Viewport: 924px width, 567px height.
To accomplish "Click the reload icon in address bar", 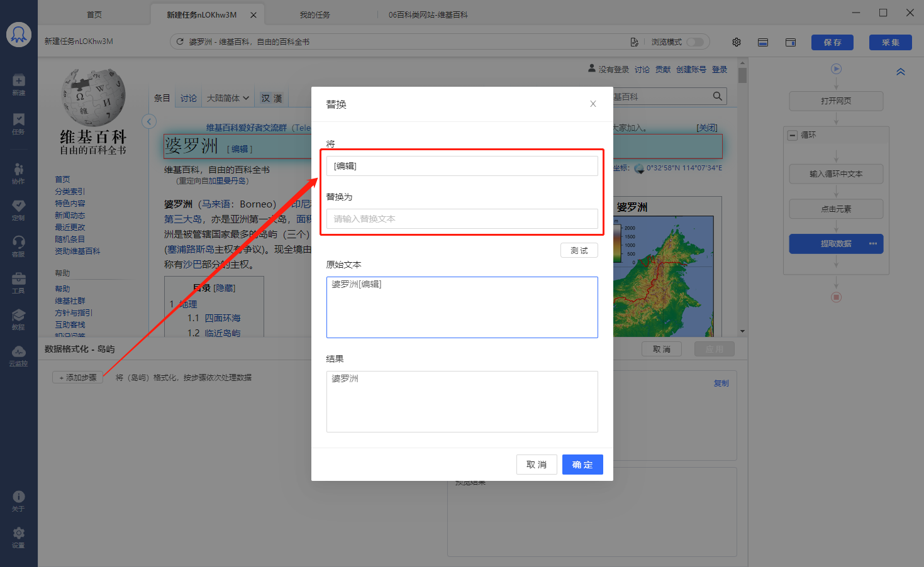I will [180, 41].
